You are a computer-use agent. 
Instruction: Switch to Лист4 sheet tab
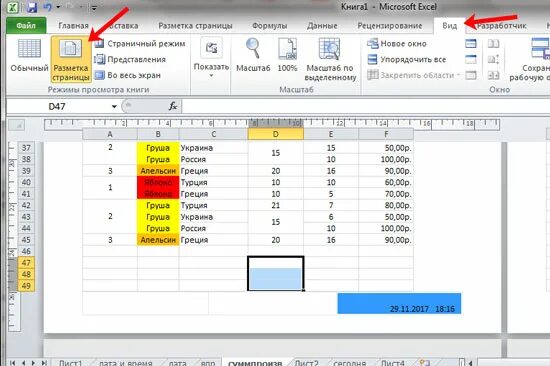point(393,363)
